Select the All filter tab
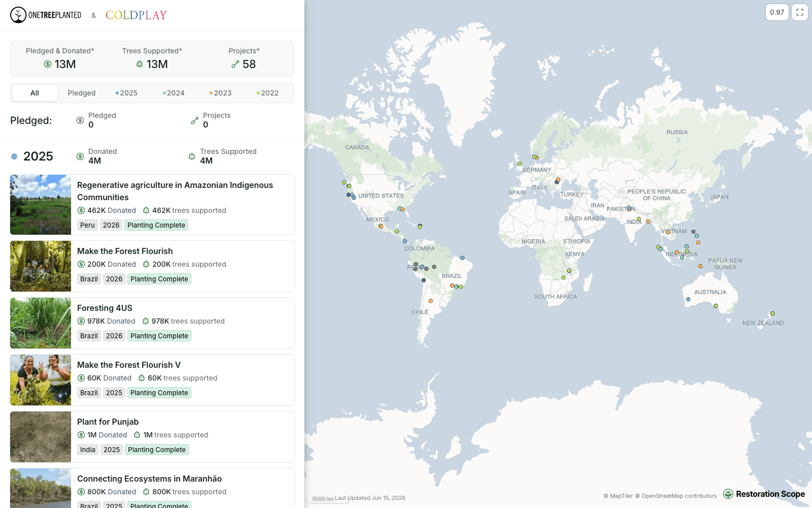The image size is (812, 508). pyautogui.click(x=35, y=93)
